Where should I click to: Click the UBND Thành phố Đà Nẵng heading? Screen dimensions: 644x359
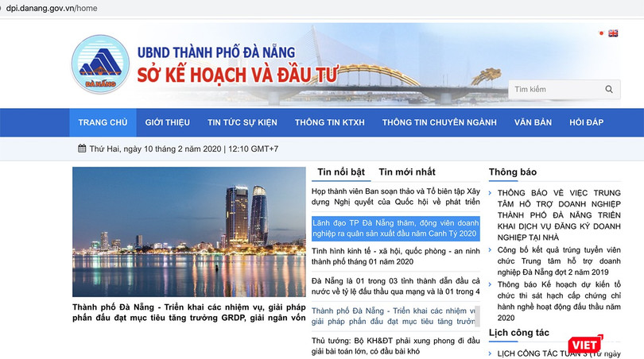coord(216,52)
